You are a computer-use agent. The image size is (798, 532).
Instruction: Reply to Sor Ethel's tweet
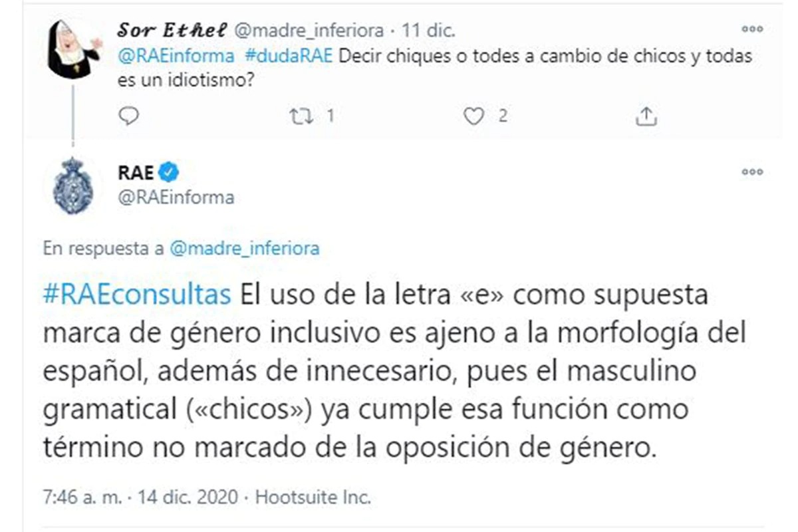pyautogui.click(x=128, y=117)
